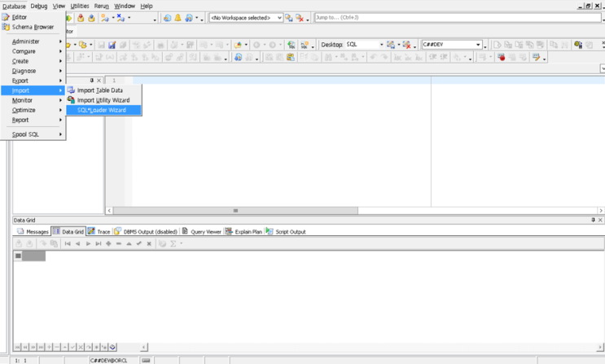This screenshot has width=605, height=364.
Task: Click the editor horizontal scrollbar thumb
Action: pyautogui.click(x=235, y=211)
